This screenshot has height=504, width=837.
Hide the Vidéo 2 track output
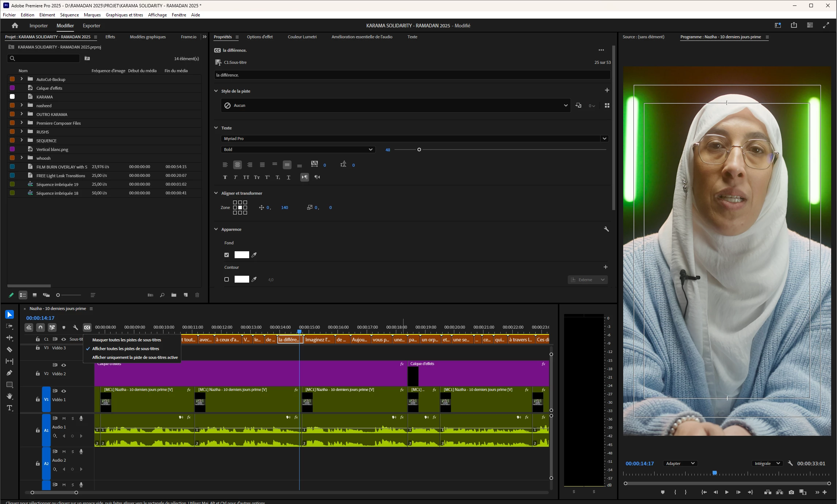64,365
